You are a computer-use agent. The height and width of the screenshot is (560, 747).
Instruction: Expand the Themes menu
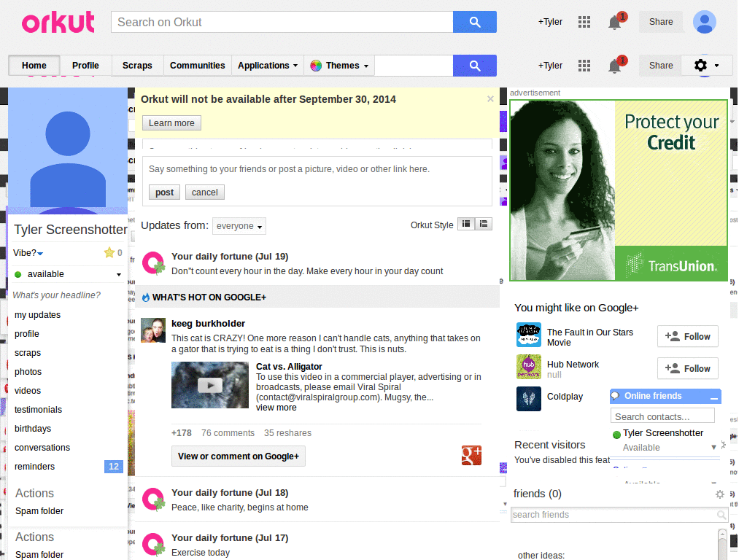pos(340,66)
